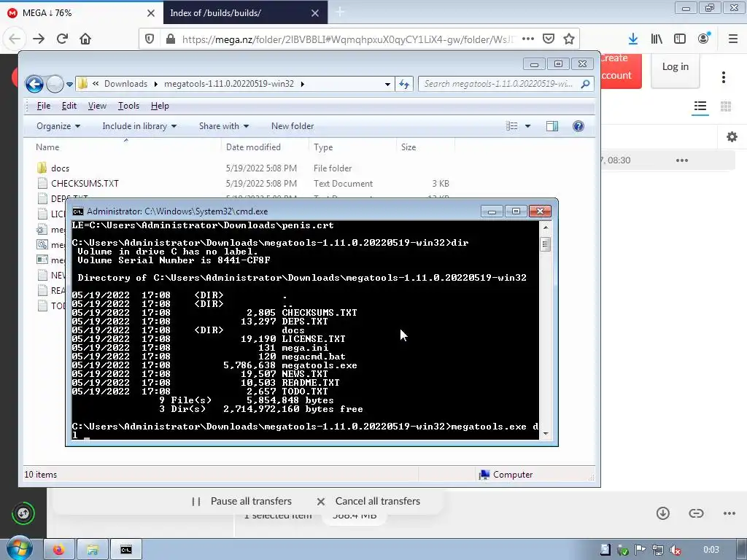Image resolution: width=747 pixels, height=560 pixels.
Task: Click Cancel all transfers in MEGA
Action: tap(368, 501)
